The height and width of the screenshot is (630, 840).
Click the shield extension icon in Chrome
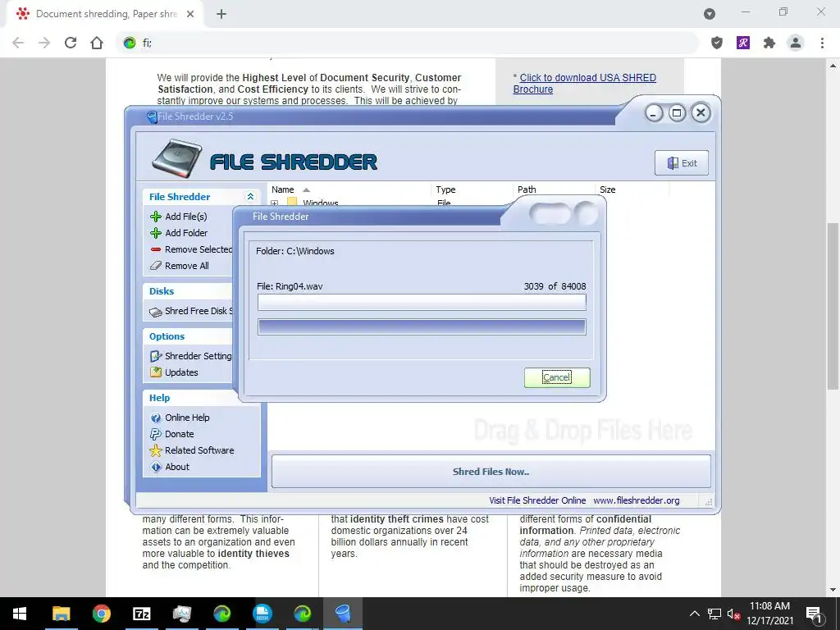(x=717, y=43)
